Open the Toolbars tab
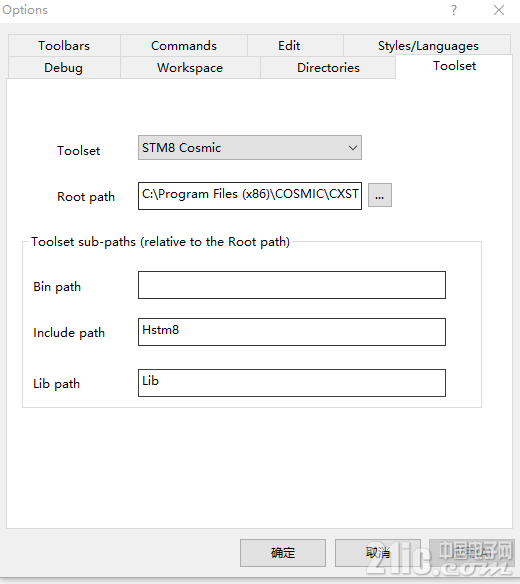Image resolution: width=520 pixels, height=584 pixels. [x=64, y=45]
